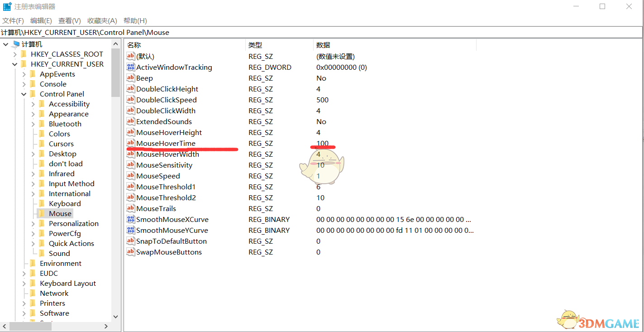
Task: Click the MouseHoverHeight value icon
Action: click(x=131, y=132)
